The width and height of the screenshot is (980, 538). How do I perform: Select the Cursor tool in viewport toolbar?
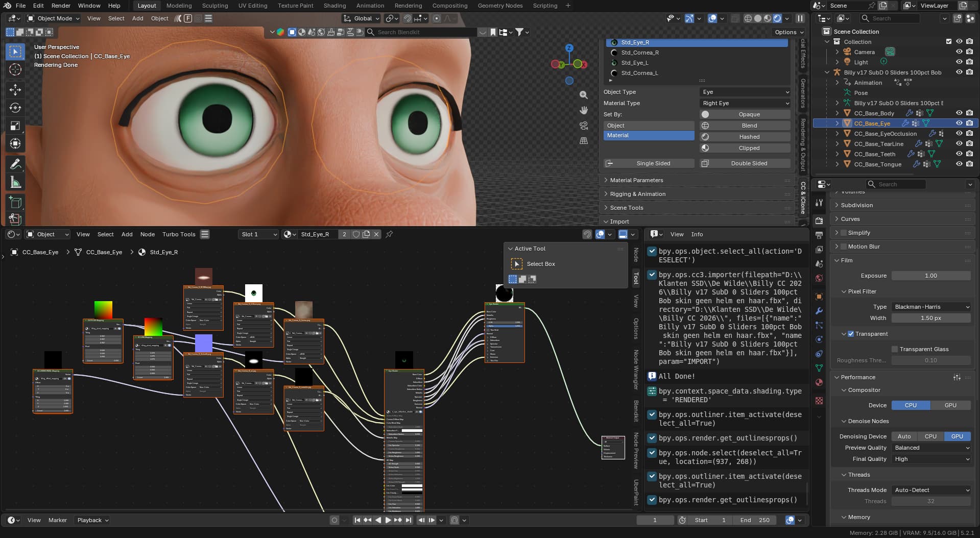[x=15, y=70]
